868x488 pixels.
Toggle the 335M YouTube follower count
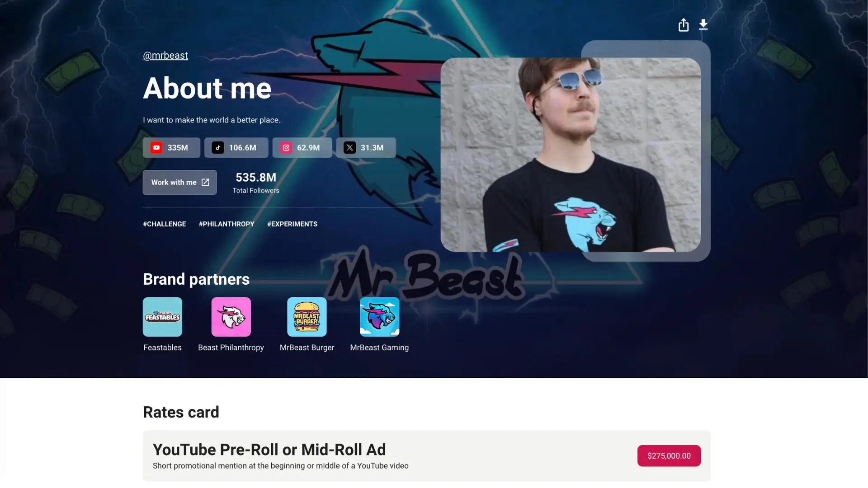point(171,147)
